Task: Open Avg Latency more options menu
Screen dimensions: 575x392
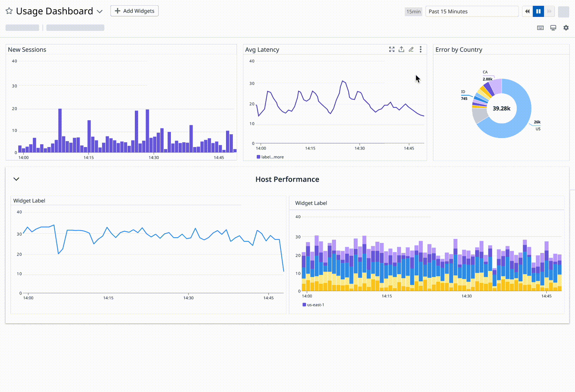Action: coord(421,49)
